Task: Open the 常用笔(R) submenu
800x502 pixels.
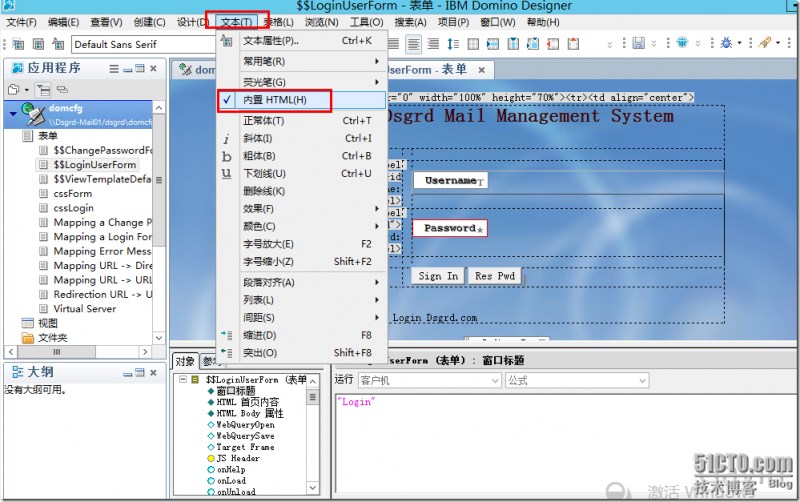Action: 302,61
